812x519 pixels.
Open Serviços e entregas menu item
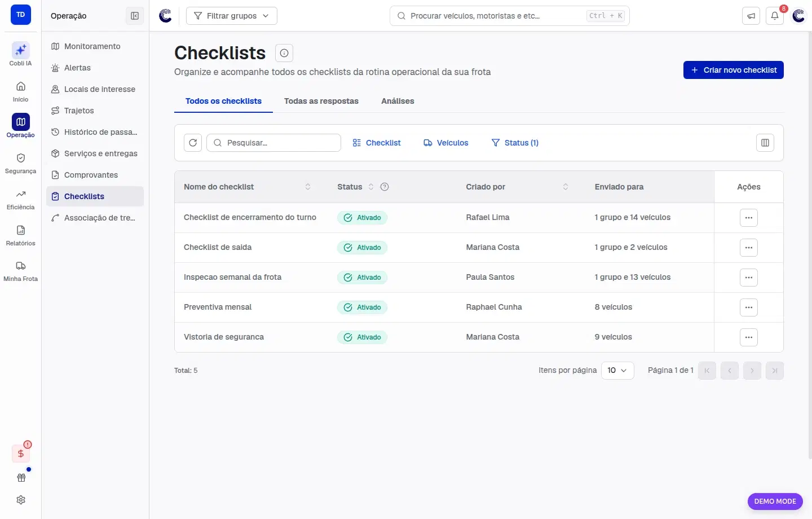point(95,153)
